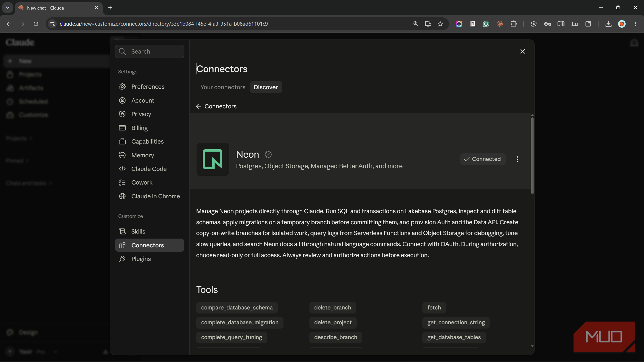This screenshot has height=362, width=644.
Task: Open the password manager key icon
Action: pos(547,24)
